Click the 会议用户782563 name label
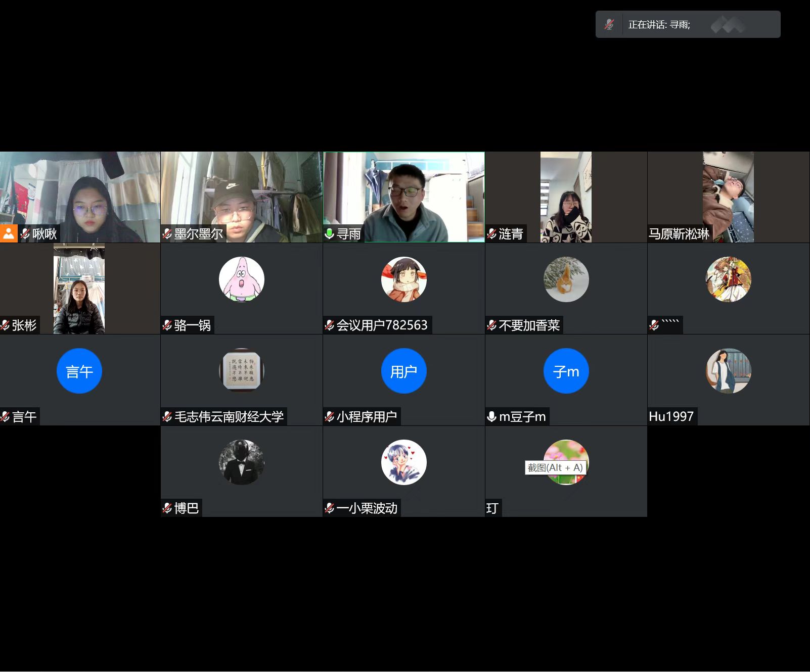Image resolution: width=810 pixels, height=672 pixels. click(x=382, y=325)
